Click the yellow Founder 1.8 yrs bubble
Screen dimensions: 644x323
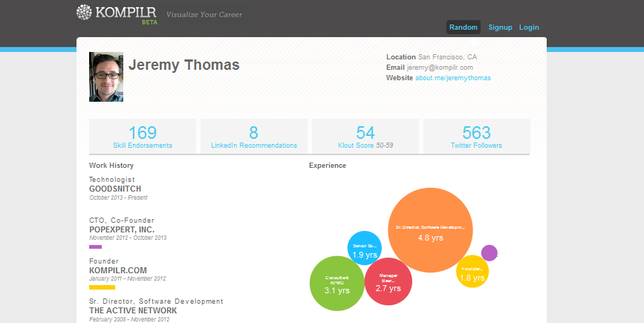point(472,271)
